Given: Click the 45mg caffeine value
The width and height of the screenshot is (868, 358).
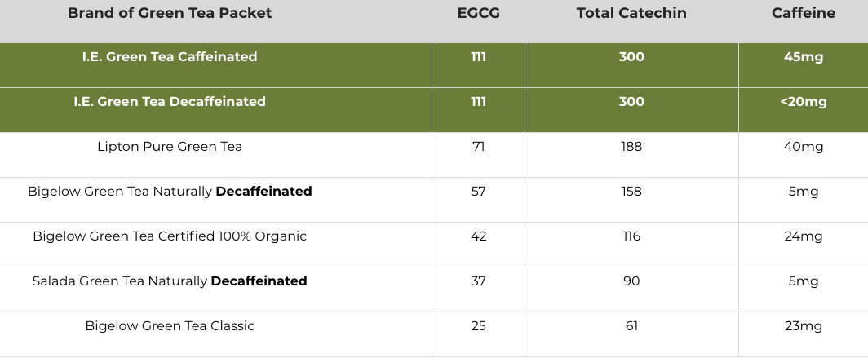Looking at the screenshot, I should pyautogui.click(x=804, y=57).
